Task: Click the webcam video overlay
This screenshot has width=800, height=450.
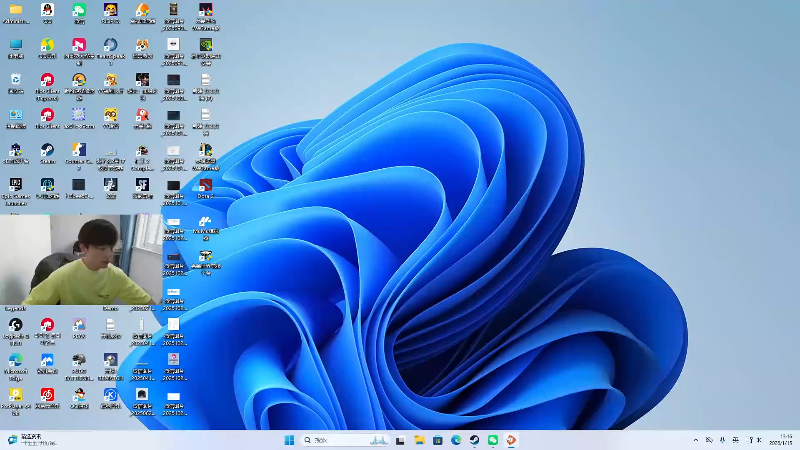Action: point(80,260)
